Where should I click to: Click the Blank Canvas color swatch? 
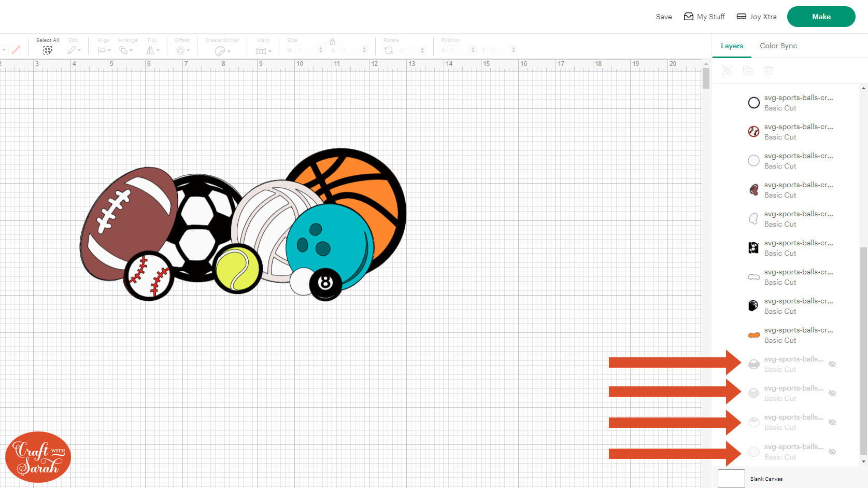[731, 478]
